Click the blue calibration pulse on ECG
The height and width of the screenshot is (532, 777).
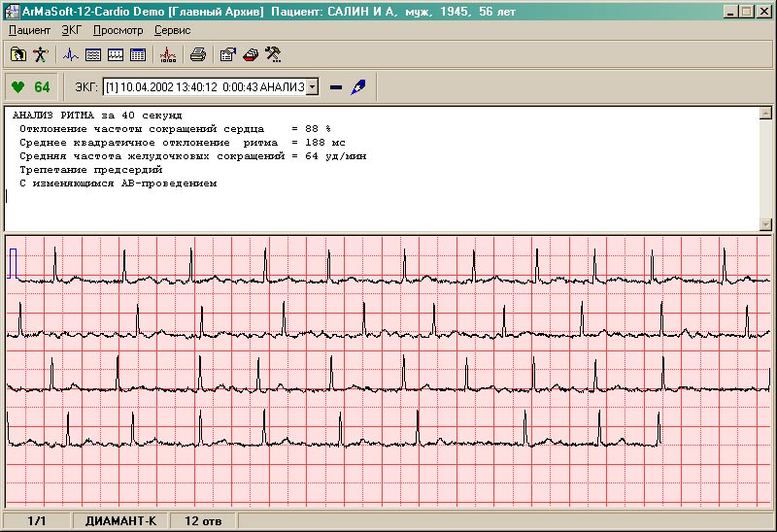[13, 263]
